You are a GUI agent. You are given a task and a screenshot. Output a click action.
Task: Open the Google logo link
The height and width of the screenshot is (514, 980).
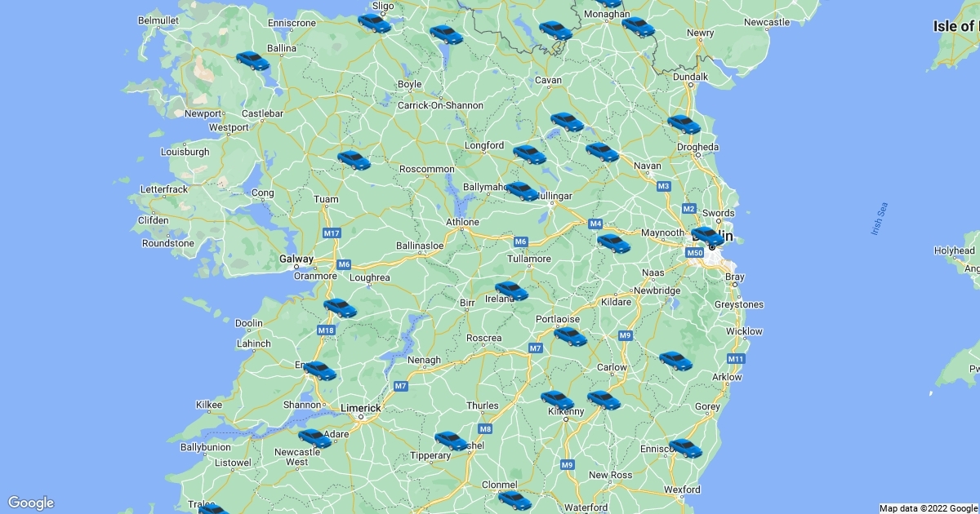pos(31,503)
